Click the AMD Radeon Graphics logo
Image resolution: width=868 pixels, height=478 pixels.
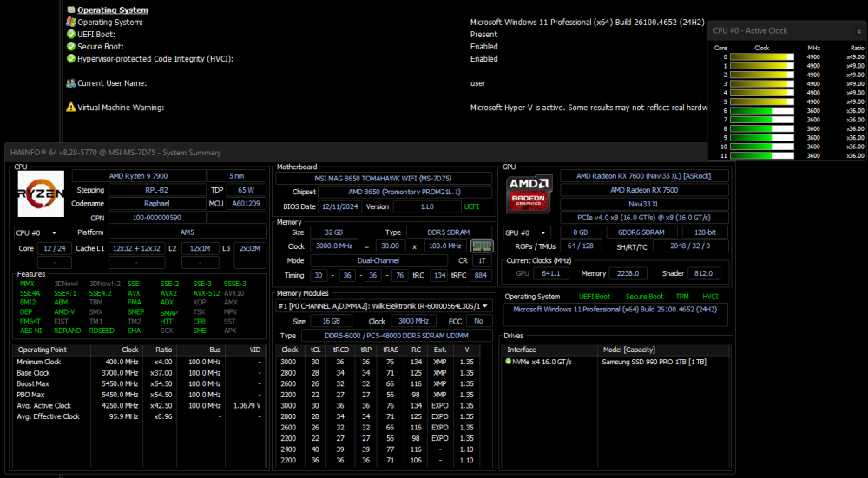click(x=529, y=194)
